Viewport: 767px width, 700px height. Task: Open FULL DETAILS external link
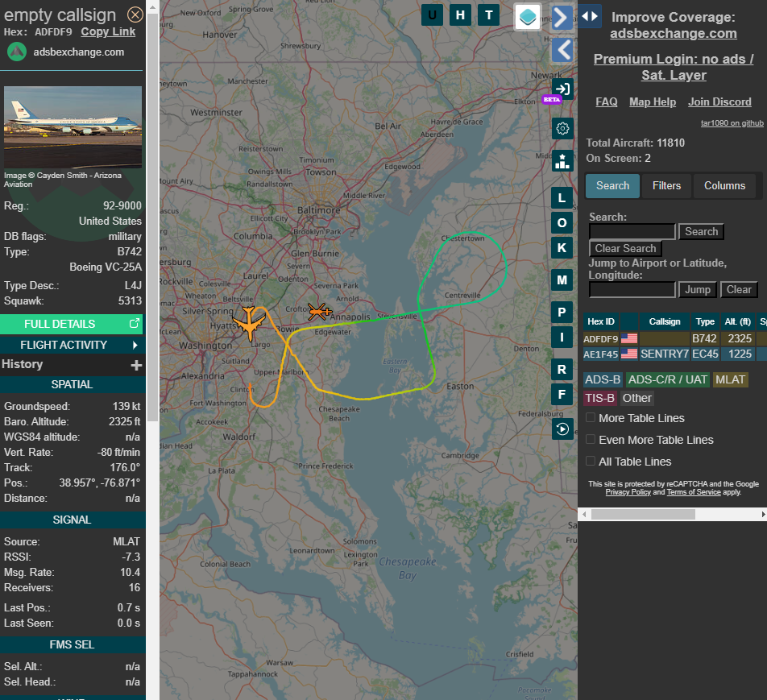pyautogui.click(x=72, y=324)
